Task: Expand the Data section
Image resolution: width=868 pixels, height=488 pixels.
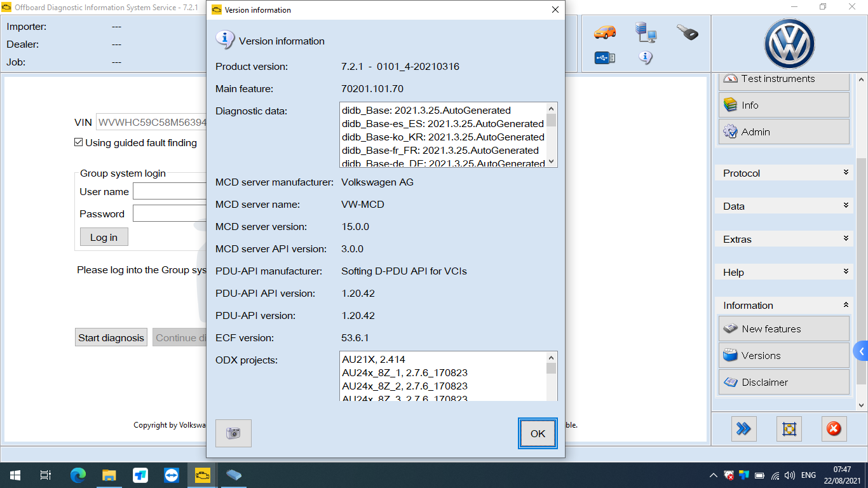Action: pos(783,206)
